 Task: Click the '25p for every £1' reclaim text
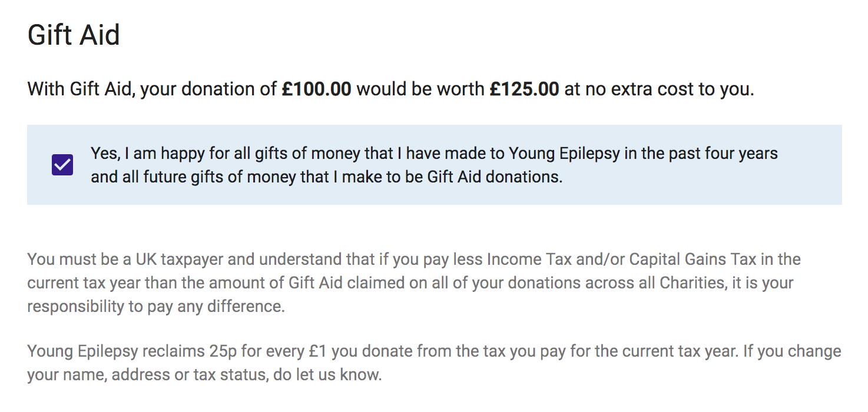pyautogui.click(x=268, y=351)
